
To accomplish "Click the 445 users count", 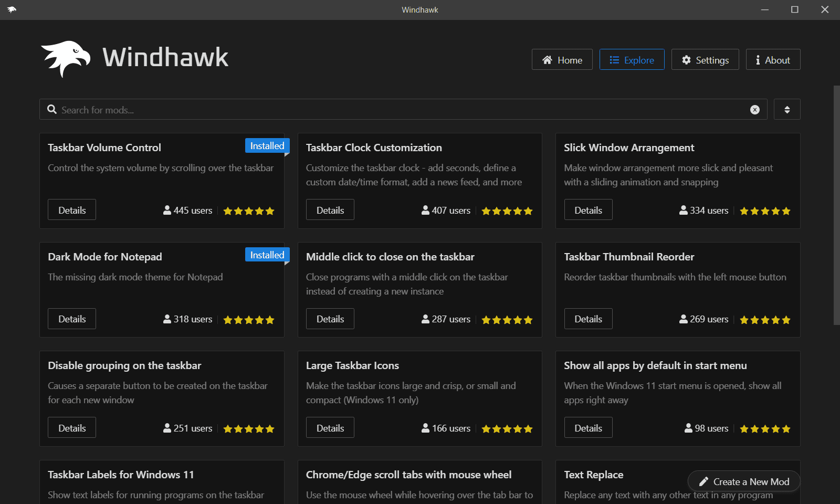I will (193, 210).
